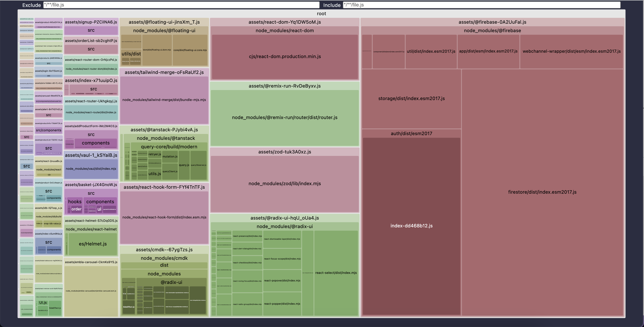Click the root header bar
Screen dimensions: 644x327
pyautogui.click(x=321, y=14)
